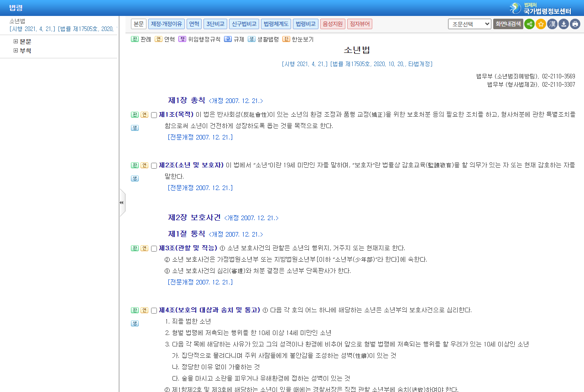The height and width of the screenshot is (392, 584).
Task: Click the 점자뷰어 button
Action: (360, 24)
